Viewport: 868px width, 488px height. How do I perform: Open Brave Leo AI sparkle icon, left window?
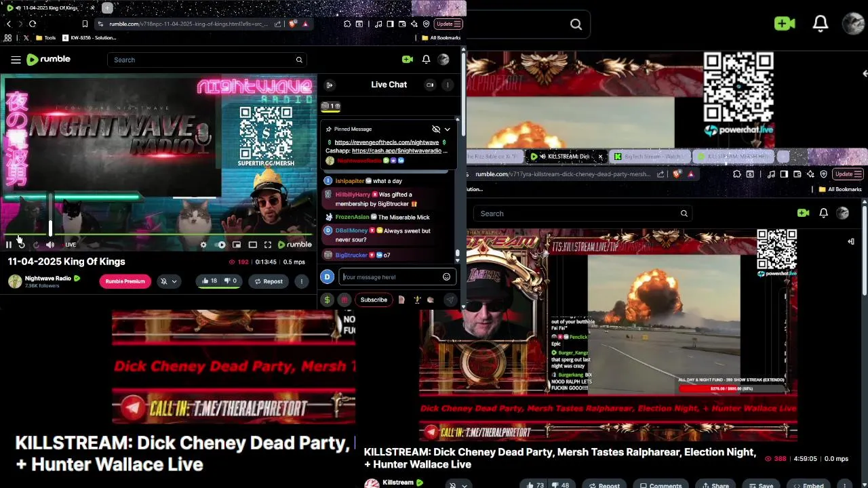click(414, 24)
